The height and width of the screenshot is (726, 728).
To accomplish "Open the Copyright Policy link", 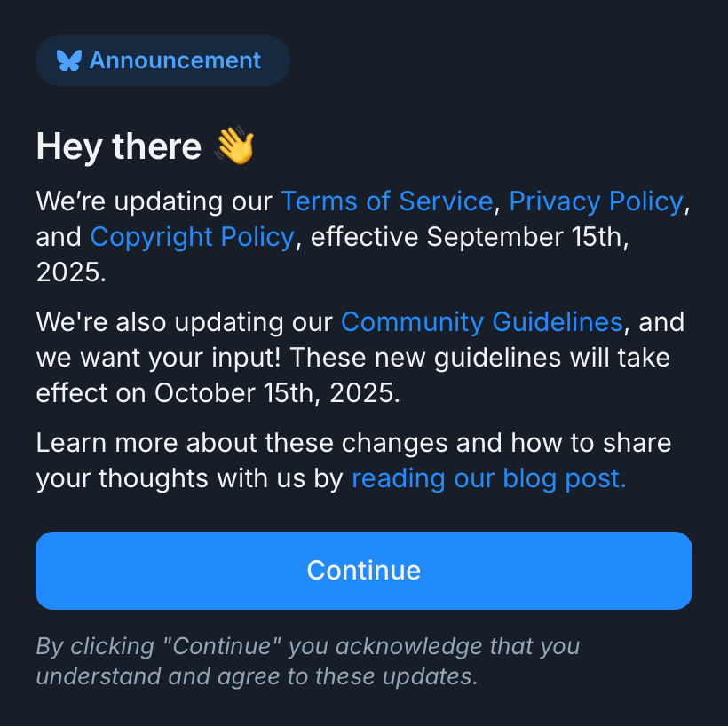I will (192, 237).
